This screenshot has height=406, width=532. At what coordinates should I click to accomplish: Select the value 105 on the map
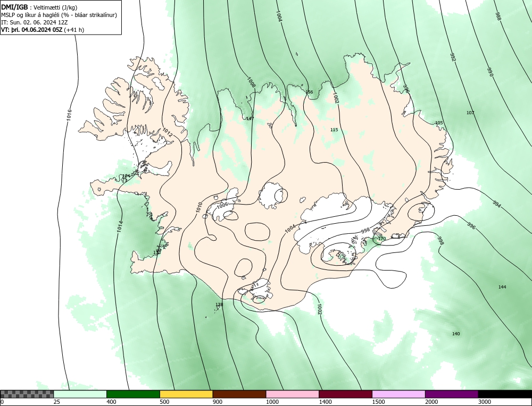(x=439, y=123)
